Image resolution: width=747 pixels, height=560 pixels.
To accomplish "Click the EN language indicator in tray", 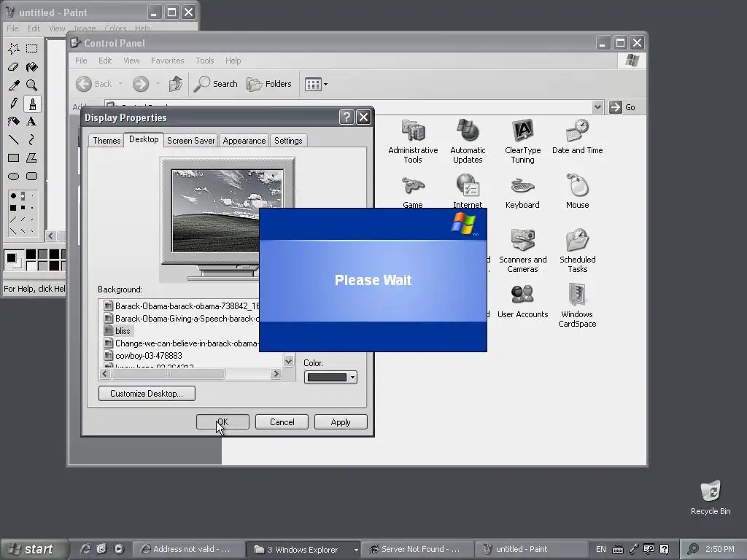I will coord(601,549).
